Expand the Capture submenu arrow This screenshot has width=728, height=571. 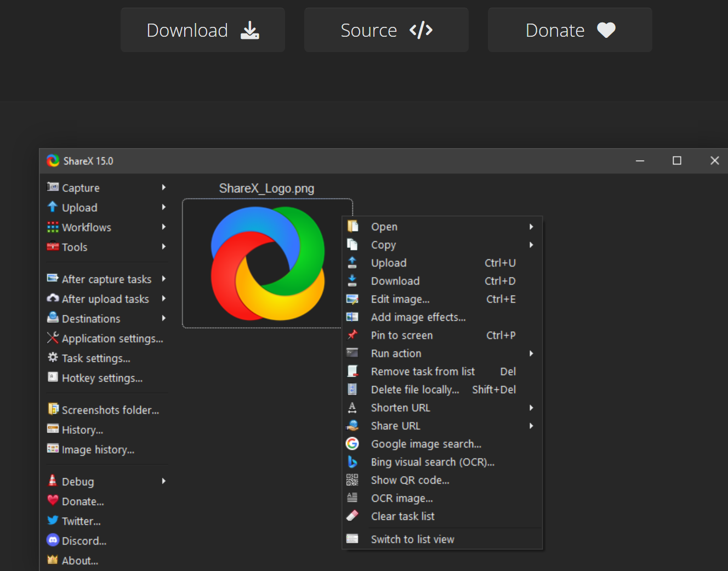tap(163, 188)
